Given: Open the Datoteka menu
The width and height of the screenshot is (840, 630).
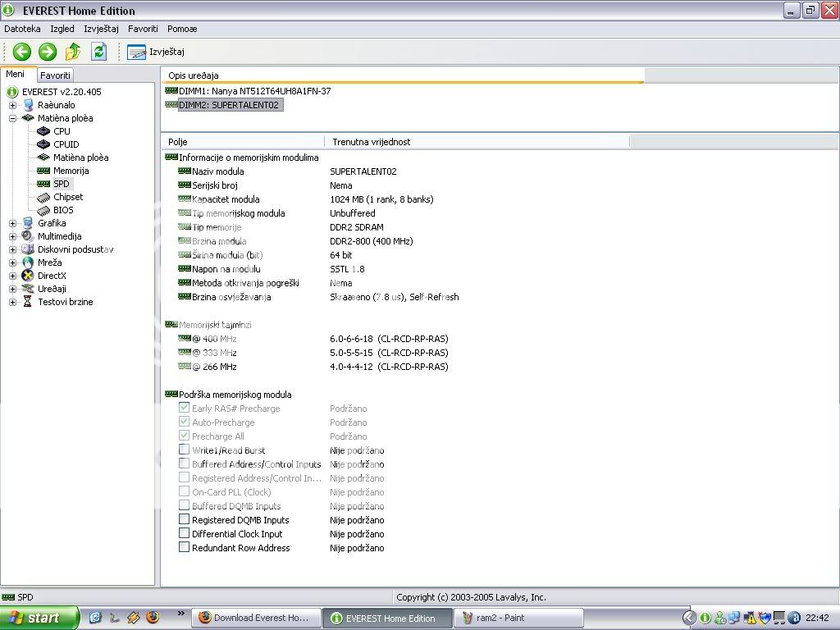Looking at the screenshot, I should click(x=22, y=29).
